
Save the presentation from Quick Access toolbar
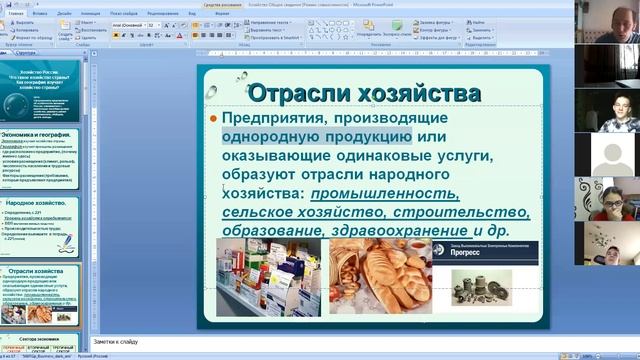click(9, 4)
